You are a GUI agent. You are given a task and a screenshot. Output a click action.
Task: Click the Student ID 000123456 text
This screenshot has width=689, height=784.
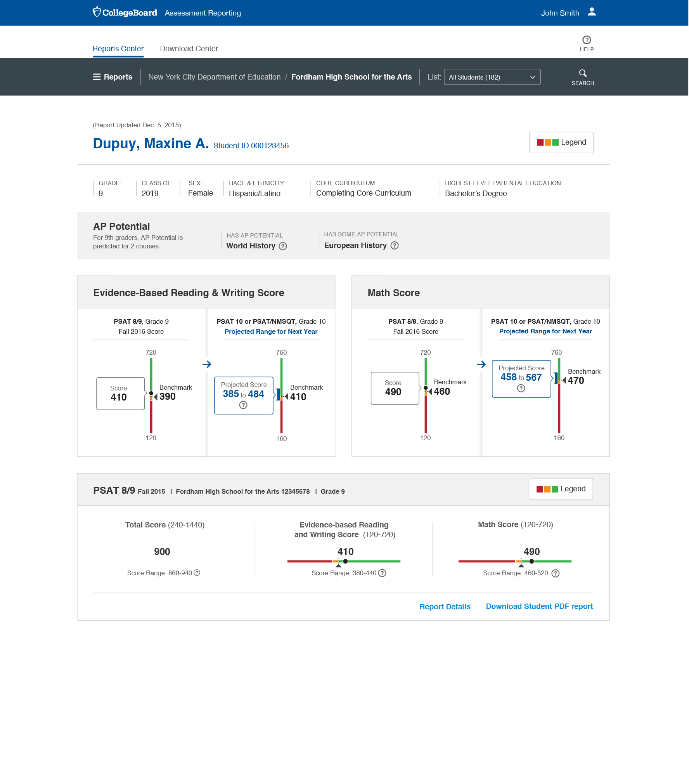251,146
